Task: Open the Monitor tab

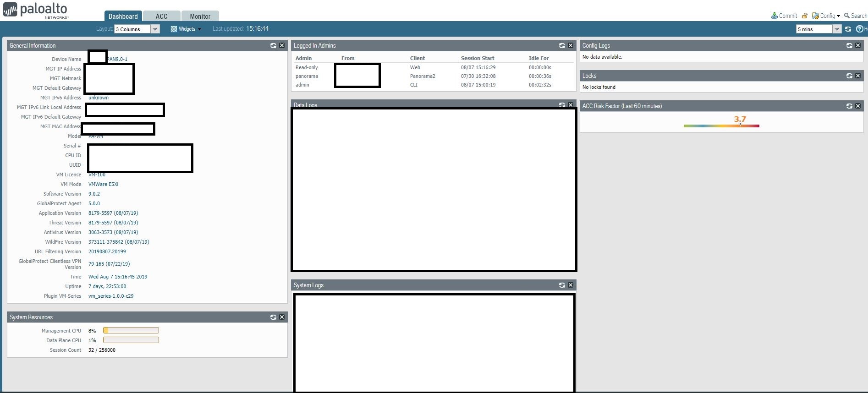Action: coord(200,16)
